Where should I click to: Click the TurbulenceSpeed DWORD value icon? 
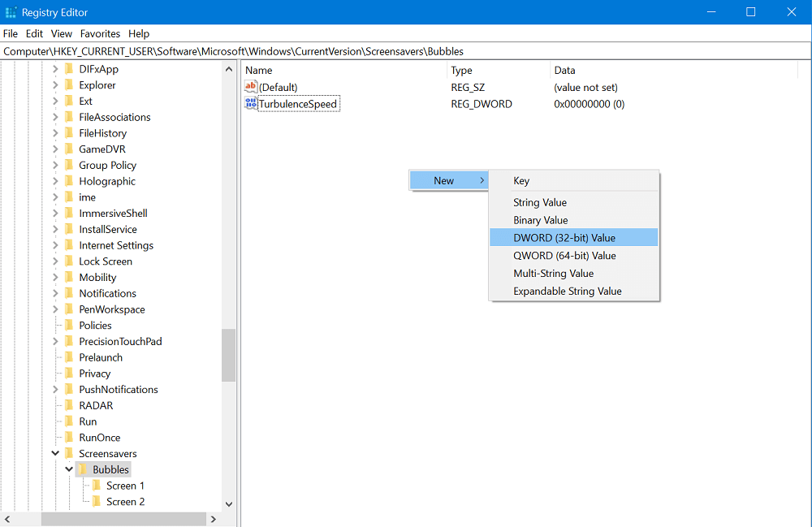pos(251,104)
